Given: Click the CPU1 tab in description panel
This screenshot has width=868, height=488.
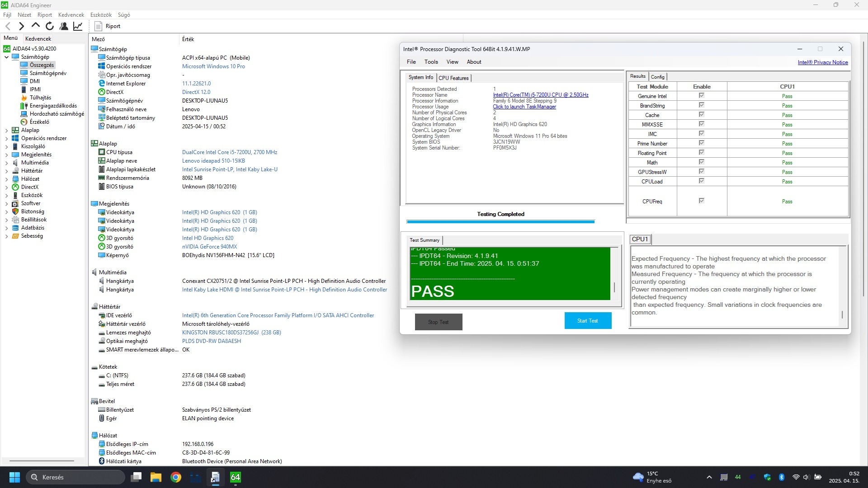Looking at the screenshot, I should 640,239.
